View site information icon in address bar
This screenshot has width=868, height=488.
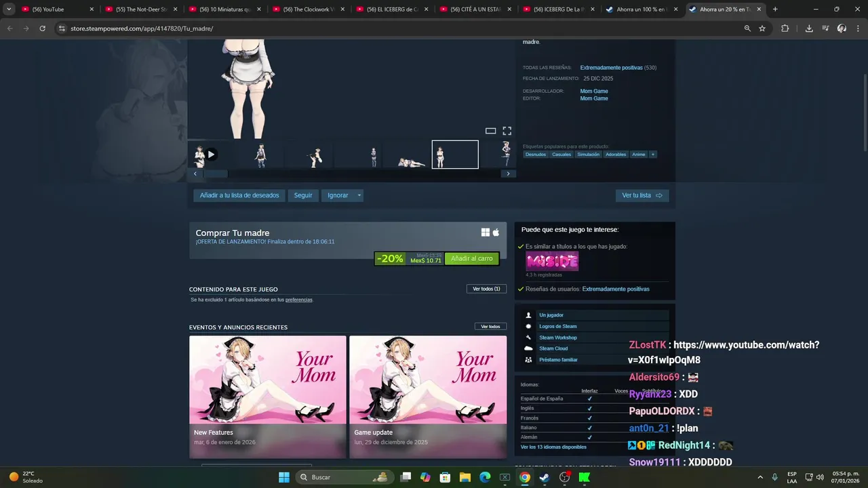point(62,28)
